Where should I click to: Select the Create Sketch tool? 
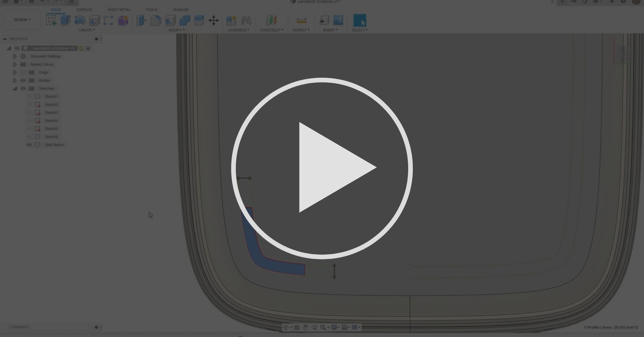click(x=51, y=20)
